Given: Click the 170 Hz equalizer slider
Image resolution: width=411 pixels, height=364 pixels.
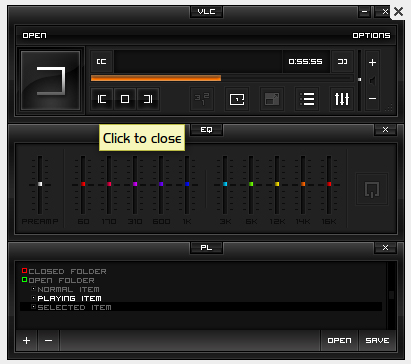Looking at the screenshot, I should point(109,185).
